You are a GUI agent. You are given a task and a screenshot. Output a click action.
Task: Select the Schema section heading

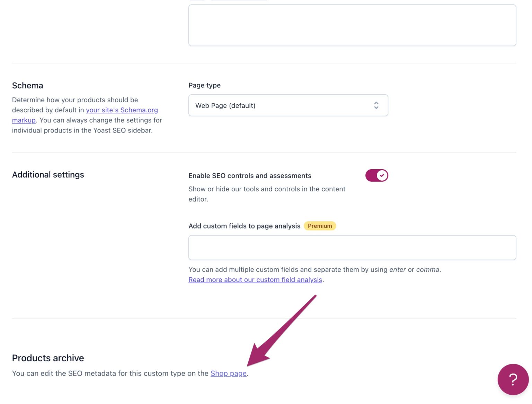point(27,85)
